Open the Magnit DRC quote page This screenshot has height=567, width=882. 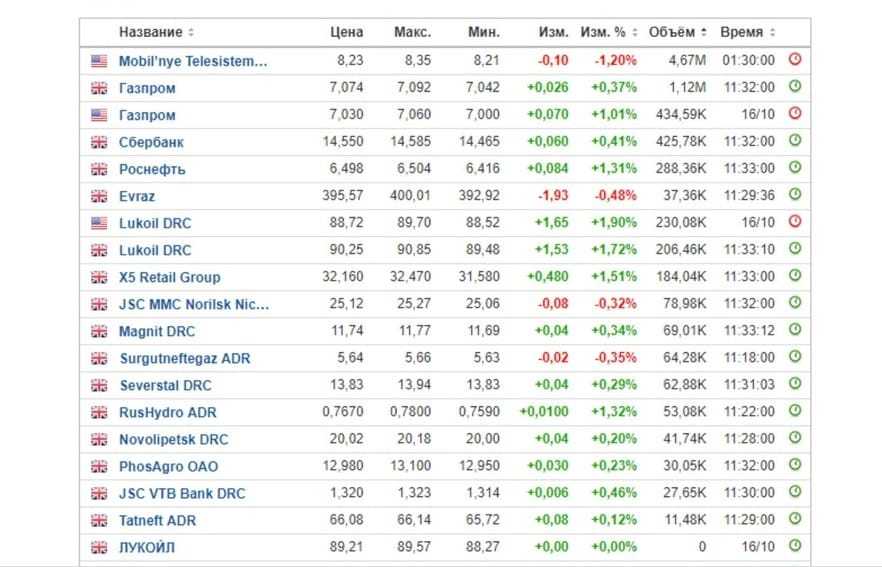coord(157,331)
